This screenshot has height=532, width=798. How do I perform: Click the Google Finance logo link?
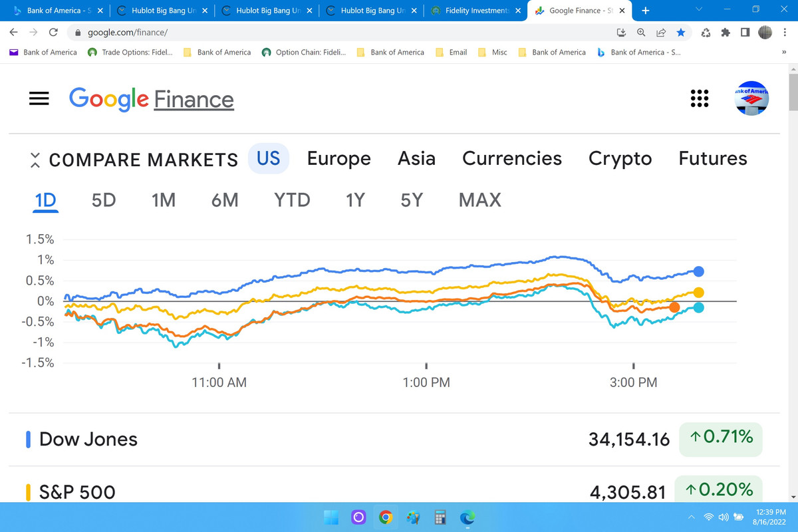[152, 99]
